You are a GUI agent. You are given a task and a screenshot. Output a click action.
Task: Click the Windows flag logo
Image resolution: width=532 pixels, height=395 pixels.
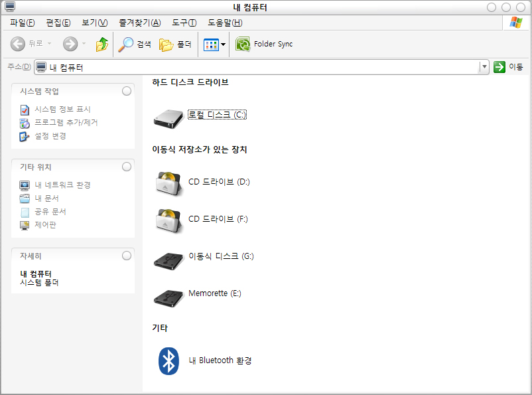[516, 23]
